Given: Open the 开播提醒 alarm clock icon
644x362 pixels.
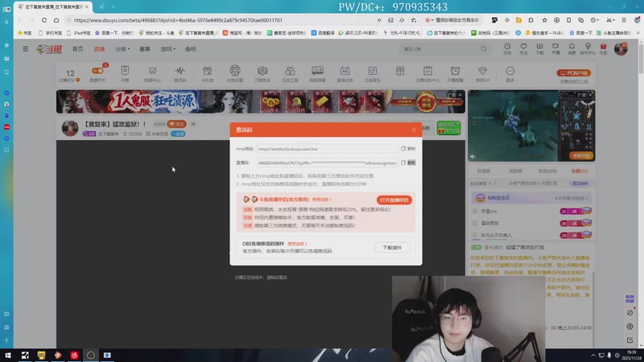Looking at the screenshot, I should tap(455, 74).
